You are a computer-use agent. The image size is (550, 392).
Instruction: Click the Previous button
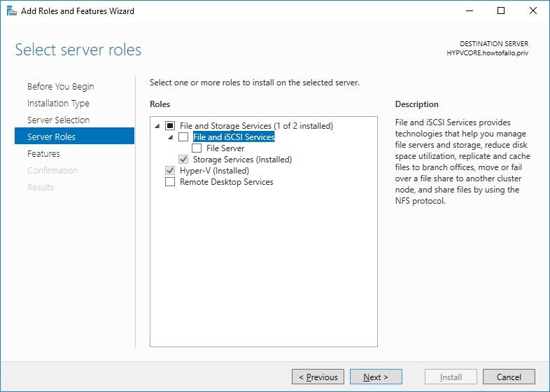tap(318, 377)
